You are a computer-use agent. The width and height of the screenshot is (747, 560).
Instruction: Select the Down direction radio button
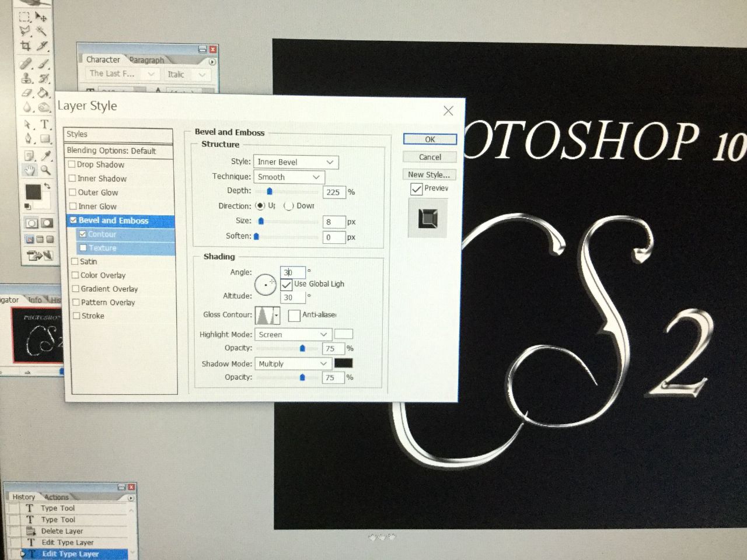click(288, 206)
